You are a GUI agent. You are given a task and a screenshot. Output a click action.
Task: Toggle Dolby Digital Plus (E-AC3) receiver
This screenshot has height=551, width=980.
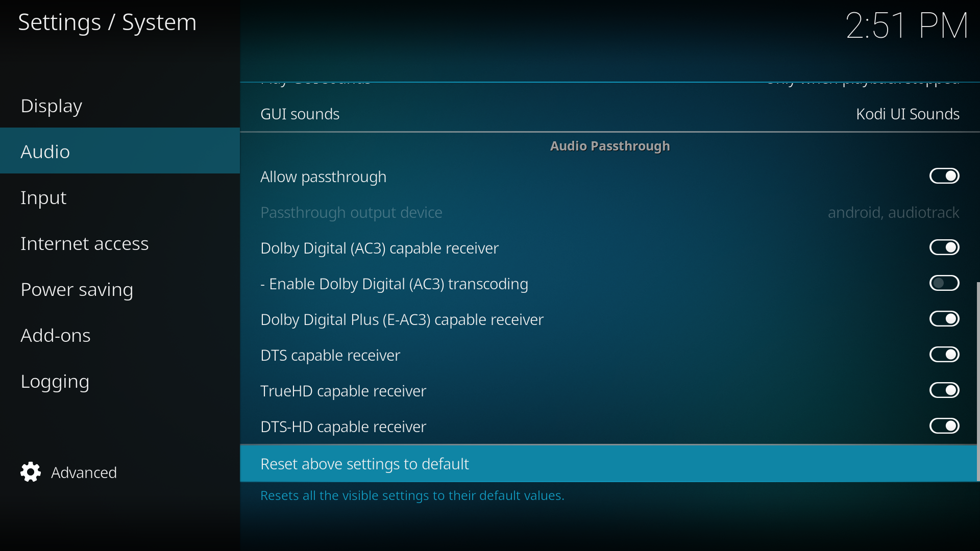pos(944,319)
